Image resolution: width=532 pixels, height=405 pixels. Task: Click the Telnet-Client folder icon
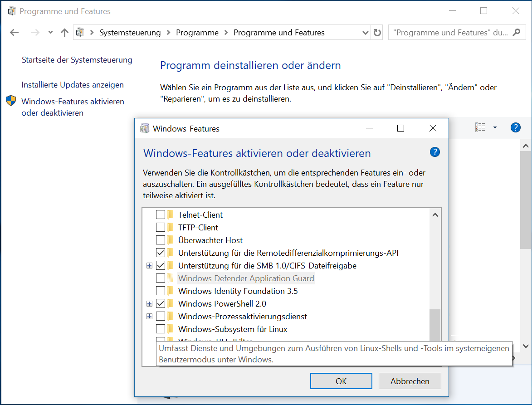171,215
